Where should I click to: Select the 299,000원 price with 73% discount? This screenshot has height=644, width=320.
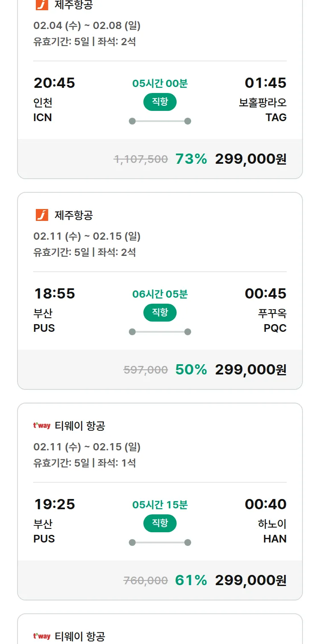[250, 159]
